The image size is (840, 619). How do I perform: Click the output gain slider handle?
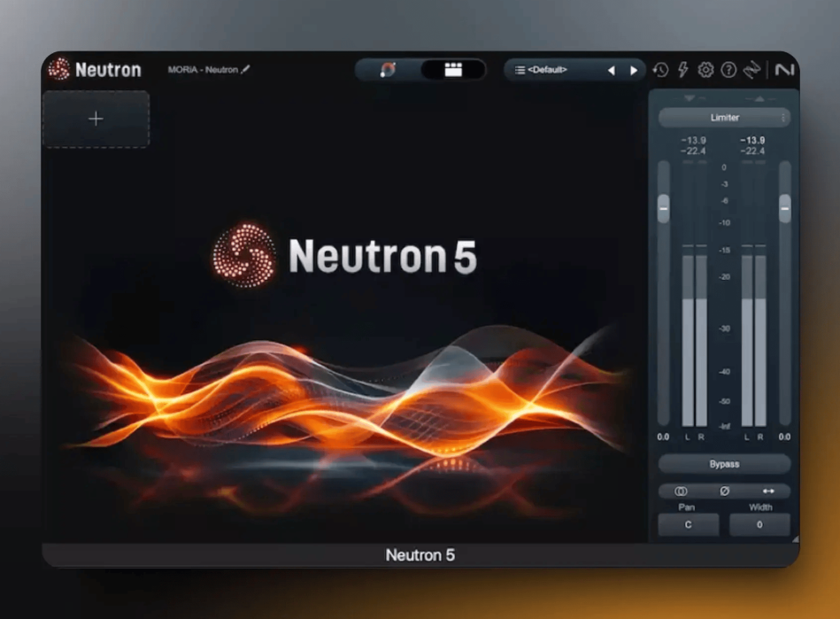coord(785,208)
